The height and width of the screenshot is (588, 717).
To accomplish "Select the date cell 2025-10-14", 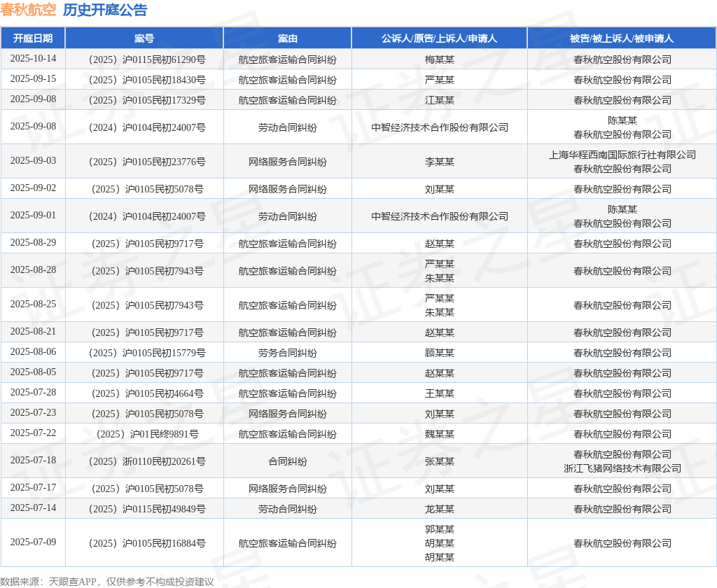I will pos(33,59).
